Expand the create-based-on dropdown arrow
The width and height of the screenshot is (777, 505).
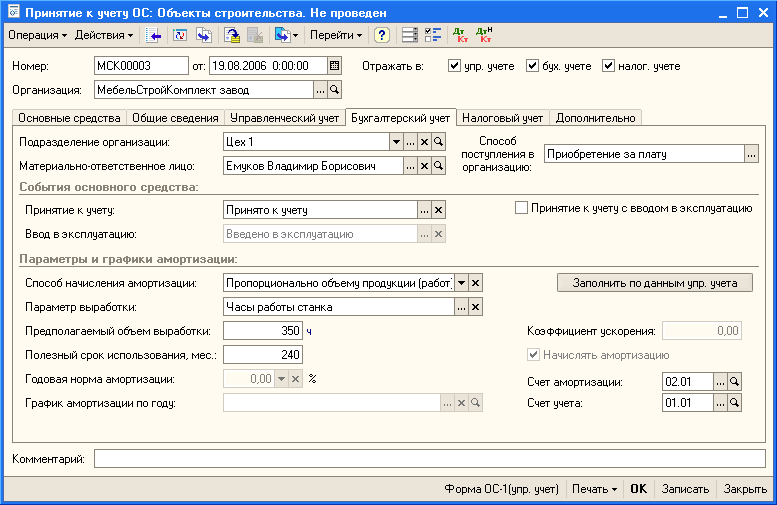tap(295, 35)
